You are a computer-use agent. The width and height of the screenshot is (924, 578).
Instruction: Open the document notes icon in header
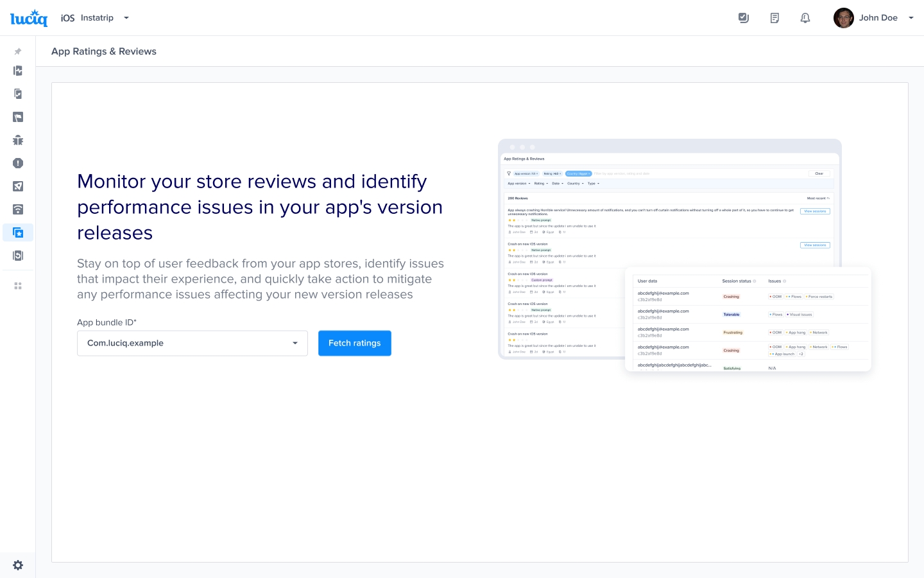click(x=774, y=18)
